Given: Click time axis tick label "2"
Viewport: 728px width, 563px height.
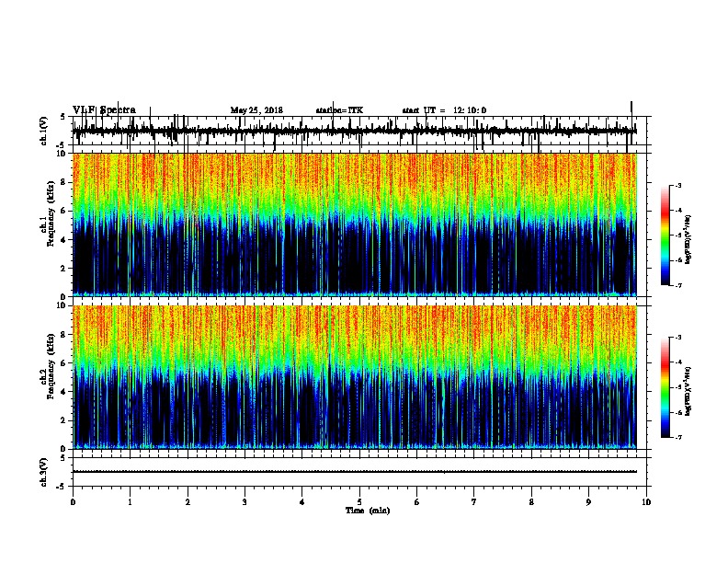Looking at the screenshot, I should click(188, 502).
